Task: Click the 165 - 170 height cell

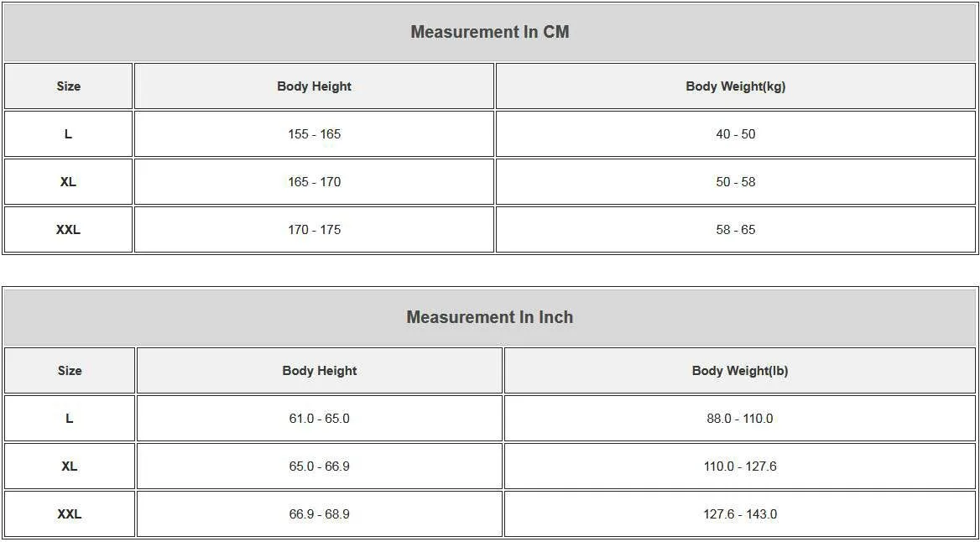Action: pos(314,181)
